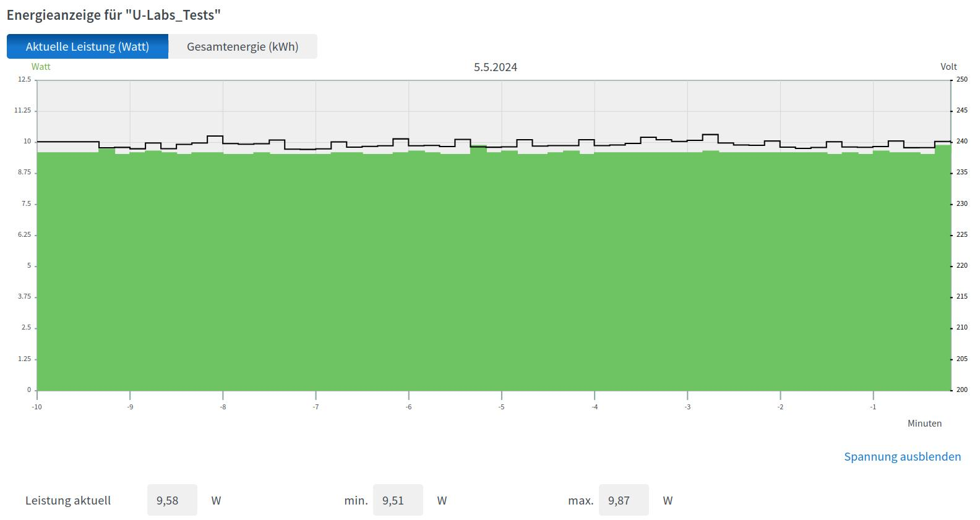Click the 245 value on the Volt axis

(962, 110)
